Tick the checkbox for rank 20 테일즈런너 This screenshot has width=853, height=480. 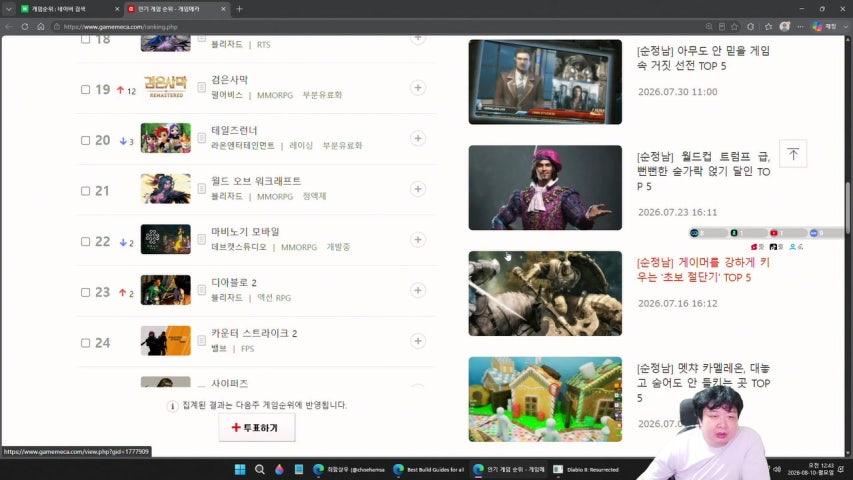pyautogui.click(x=85, y=140)
